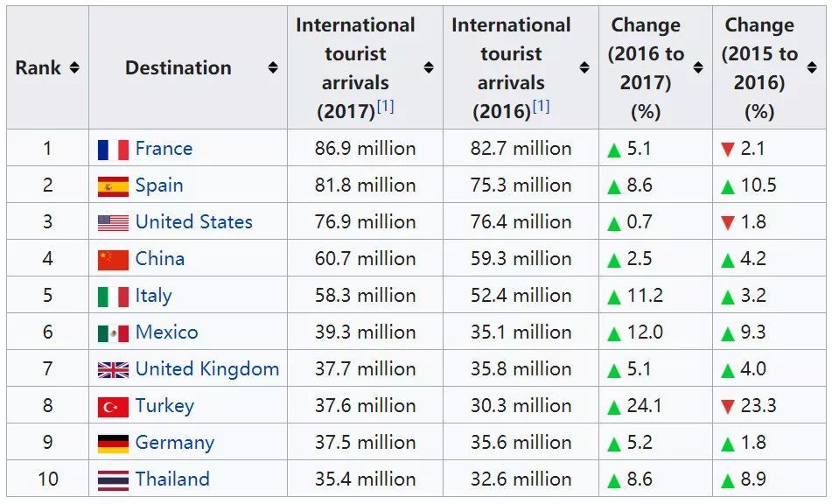The height and width of the screenshot is (504, 832).
Task: Click the China flag icon
Action: tap(113, 260)
